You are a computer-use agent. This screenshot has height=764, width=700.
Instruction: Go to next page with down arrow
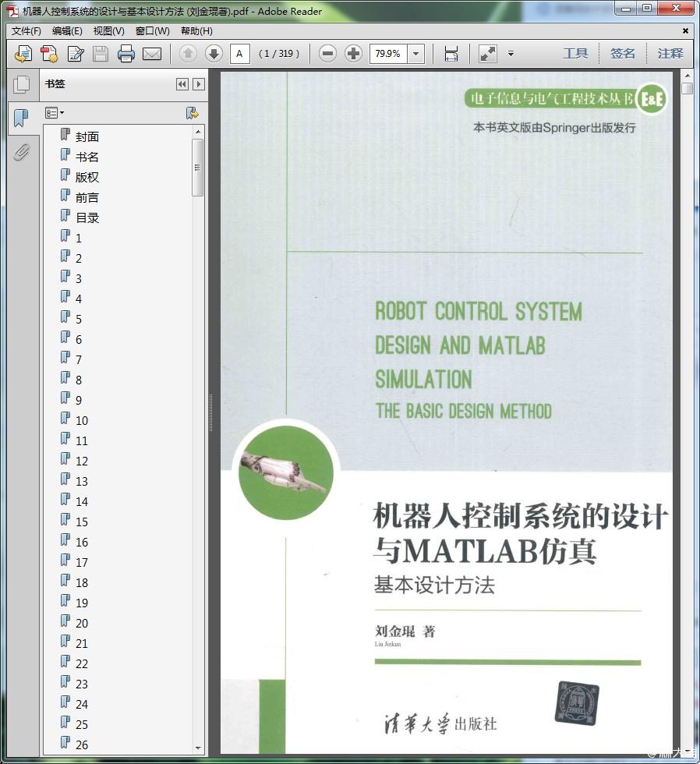point(214,54)
